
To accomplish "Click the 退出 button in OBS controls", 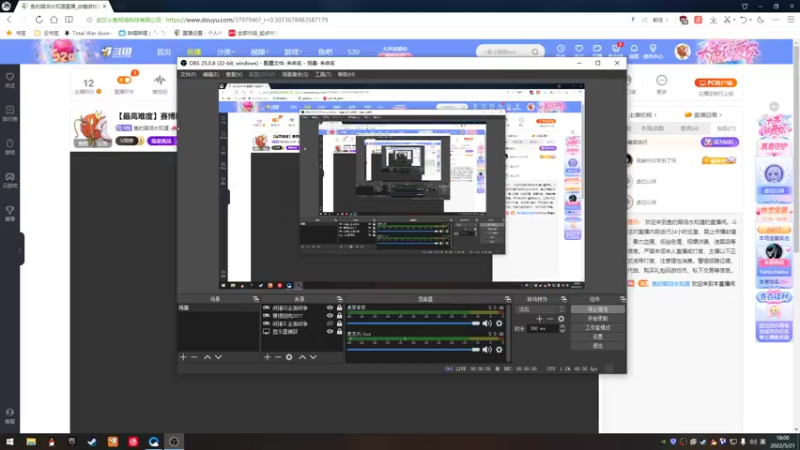I will click(x=597, y=346).
